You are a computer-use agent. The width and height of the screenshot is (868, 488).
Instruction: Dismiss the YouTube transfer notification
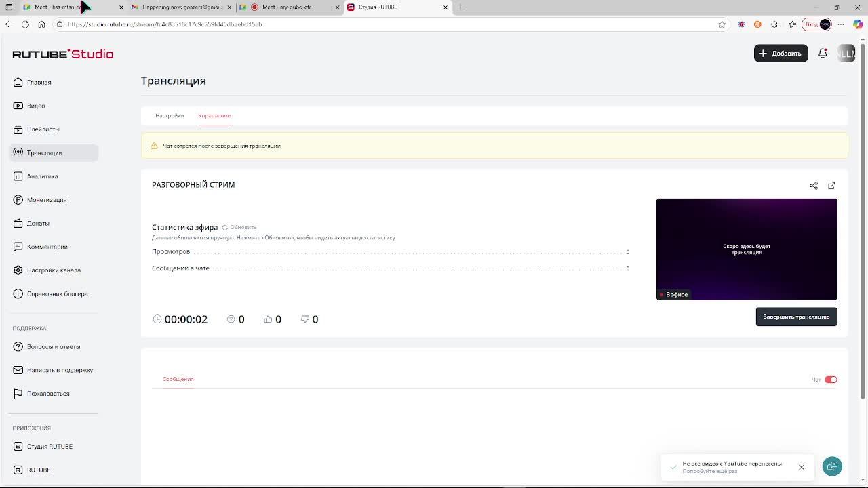click(x=801, y=467)
